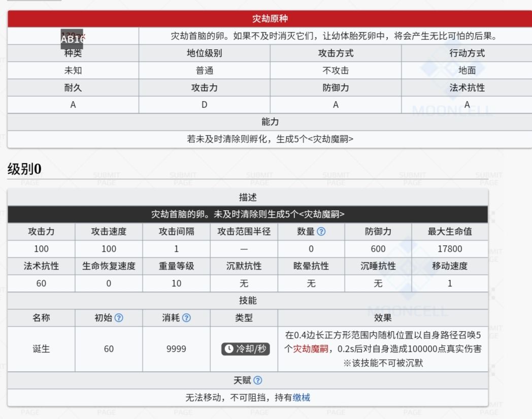
Task: Click the 效果 column header
Action: 383,318
